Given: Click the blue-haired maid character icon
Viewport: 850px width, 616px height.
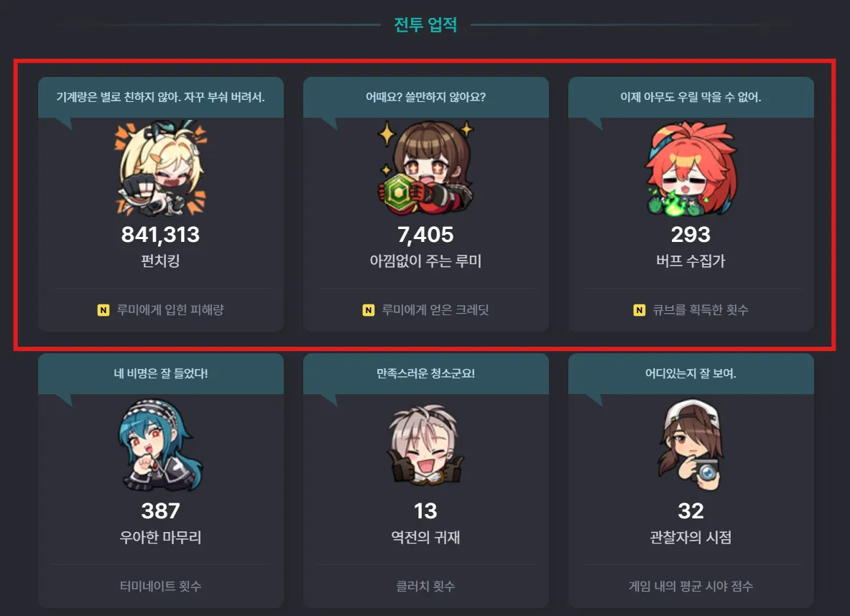Looking at the screenshot, I should click(x=160, y=445).
